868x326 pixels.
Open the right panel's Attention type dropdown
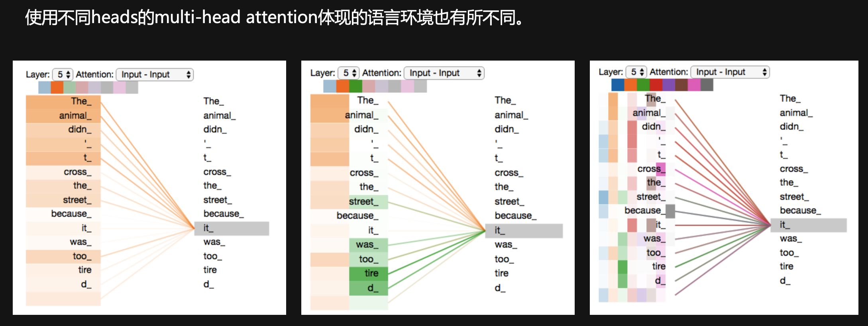click(x=730, y=72)
